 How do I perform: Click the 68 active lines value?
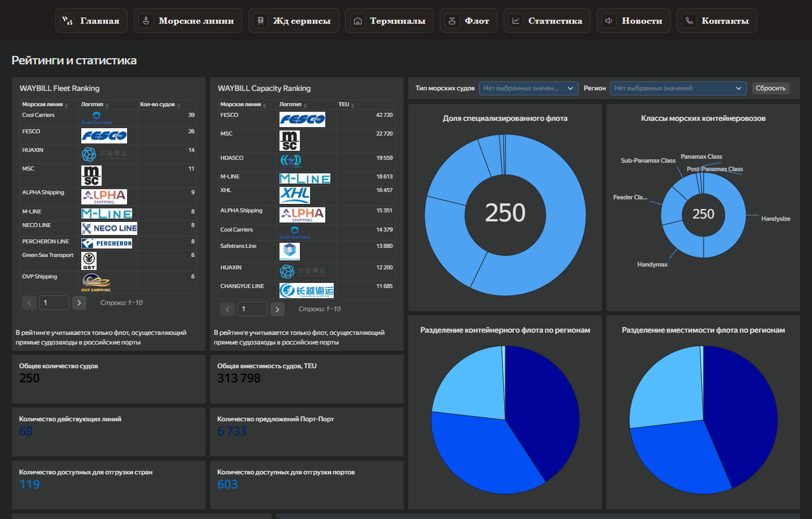(26, 431)
